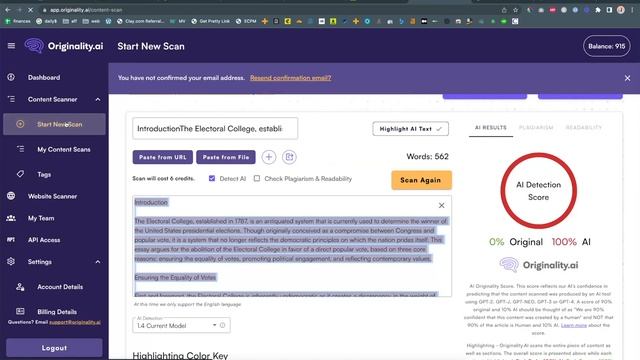
Task: Toggle Highlight AI Text button
Action: pyautogui.click(x=411, y=129)
